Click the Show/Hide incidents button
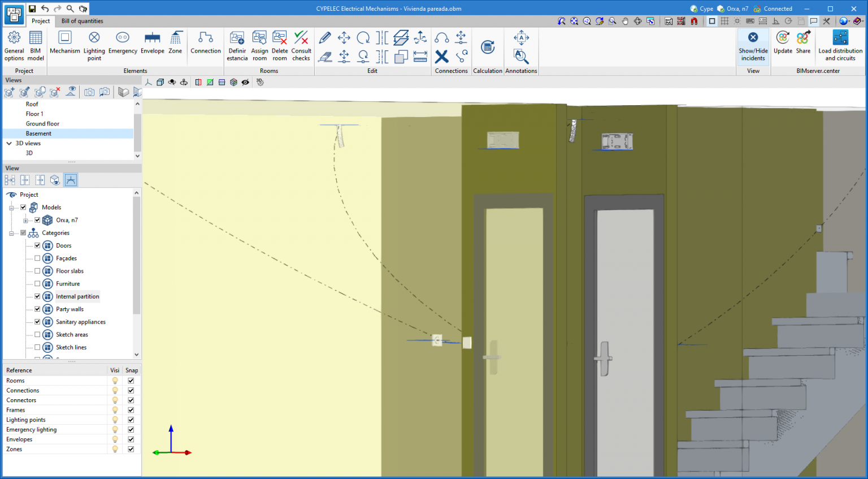The width and height of the screenshot is (868, 479). 753,46
